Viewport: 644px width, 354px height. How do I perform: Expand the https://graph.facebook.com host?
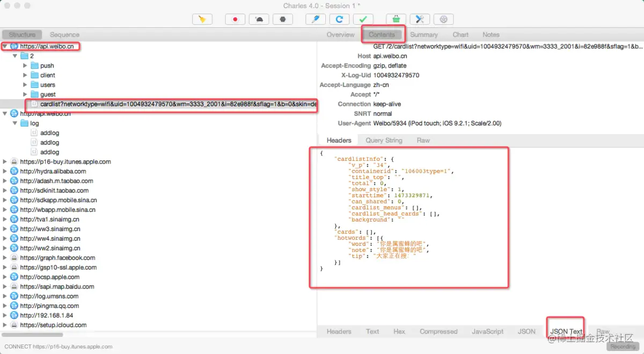click(x=5, y=257)
